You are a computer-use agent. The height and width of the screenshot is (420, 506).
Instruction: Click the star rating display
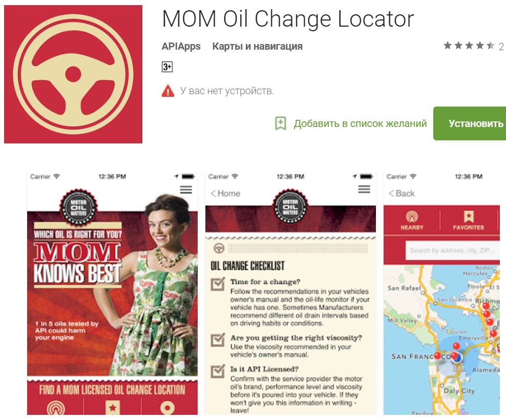point(469,46)
